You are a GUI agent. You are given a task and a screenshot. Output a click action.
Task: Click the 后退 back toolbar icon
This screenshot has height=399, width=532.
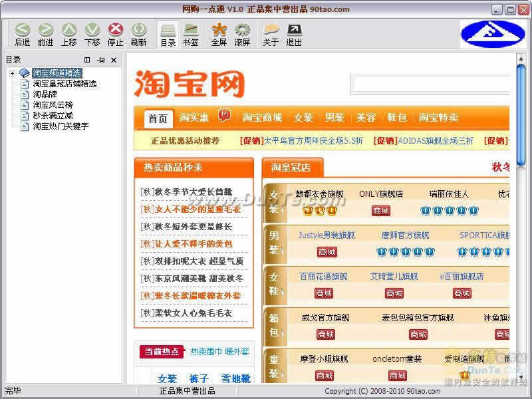point(23,35)
